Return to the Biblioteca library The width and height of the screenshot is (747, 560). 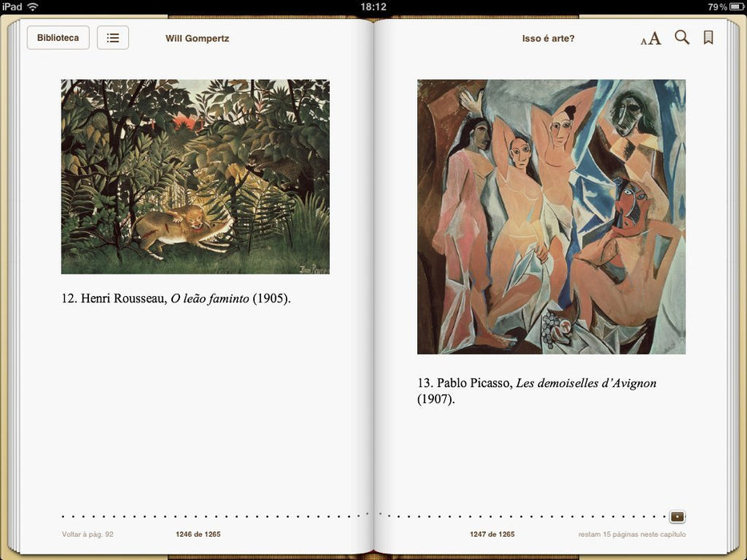tap(58, 38)
